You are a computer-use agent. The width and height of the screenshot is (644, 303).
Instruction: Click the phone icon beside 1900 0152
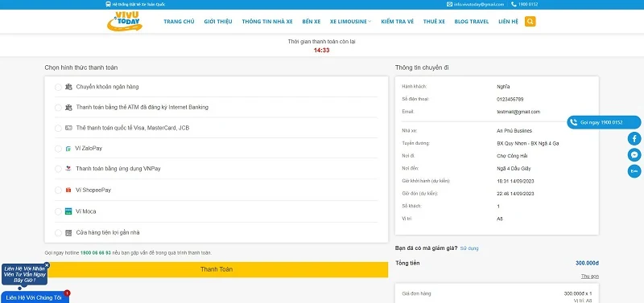514,4
